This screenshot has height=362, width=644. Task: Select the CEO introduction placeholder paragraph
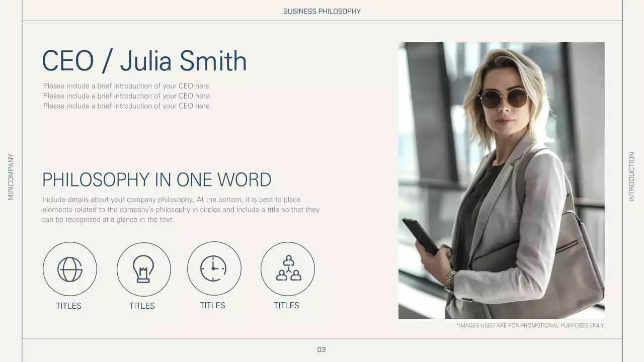(127, 96)
